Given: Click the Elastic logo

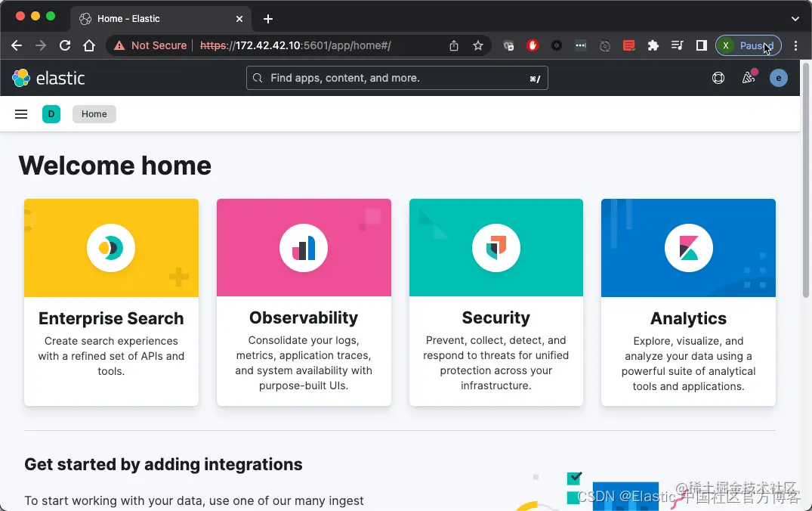Looking at the screenshot, I should coord(48,79).
